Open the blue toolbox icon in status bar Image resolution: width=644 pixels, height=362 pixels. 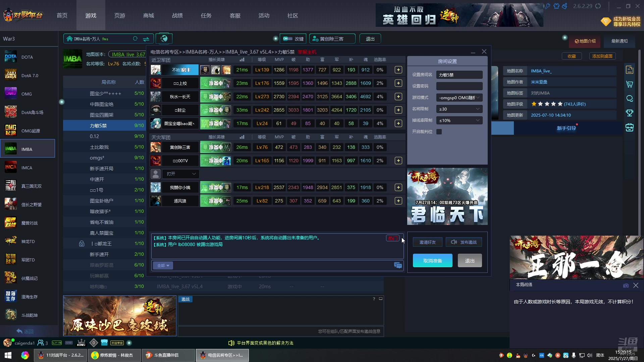(104, 343)
